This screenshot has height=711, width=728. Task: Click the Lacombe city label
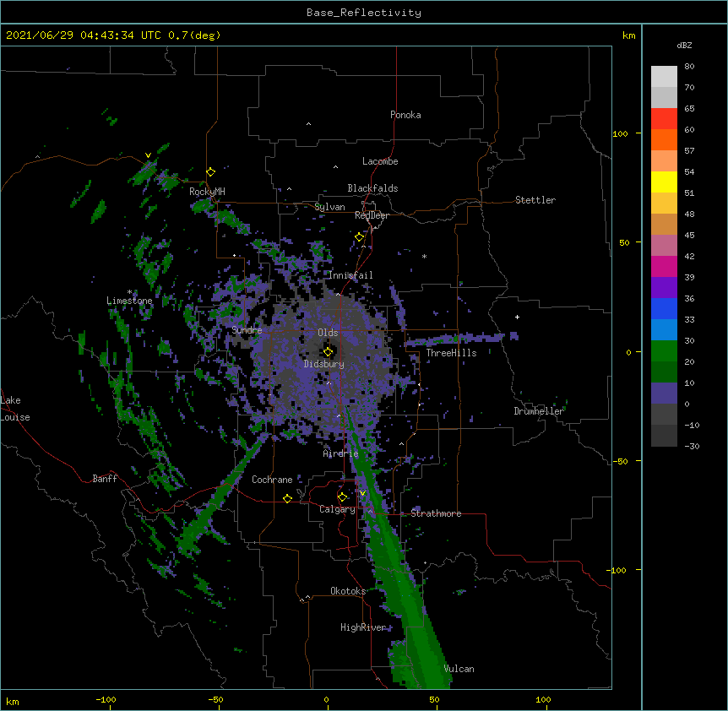coord(380,161)
